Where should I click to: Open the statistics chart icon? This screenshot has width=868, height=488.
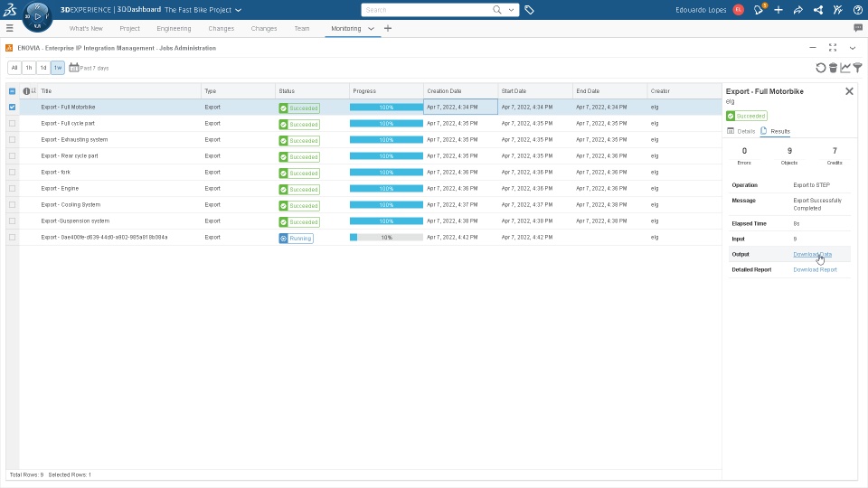[845, 68]
